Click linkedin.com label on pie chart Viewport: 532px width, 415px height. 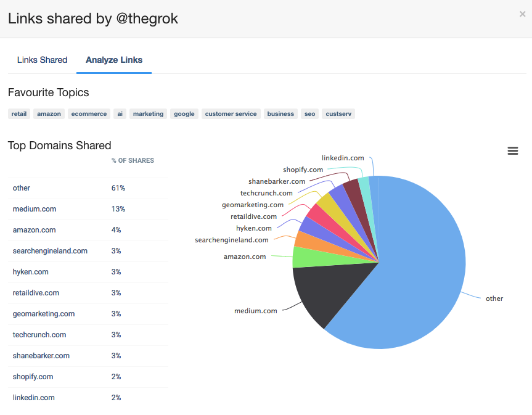coord(343,158)
